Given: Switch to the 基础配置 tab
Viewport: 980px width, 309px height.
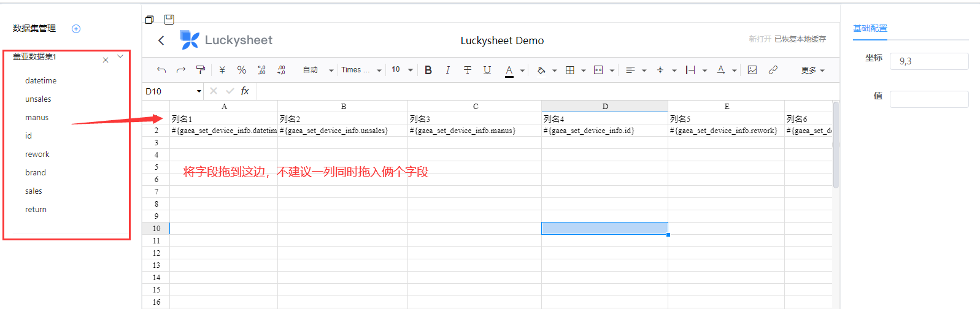Looking at the screenshot, I should 870,28.
